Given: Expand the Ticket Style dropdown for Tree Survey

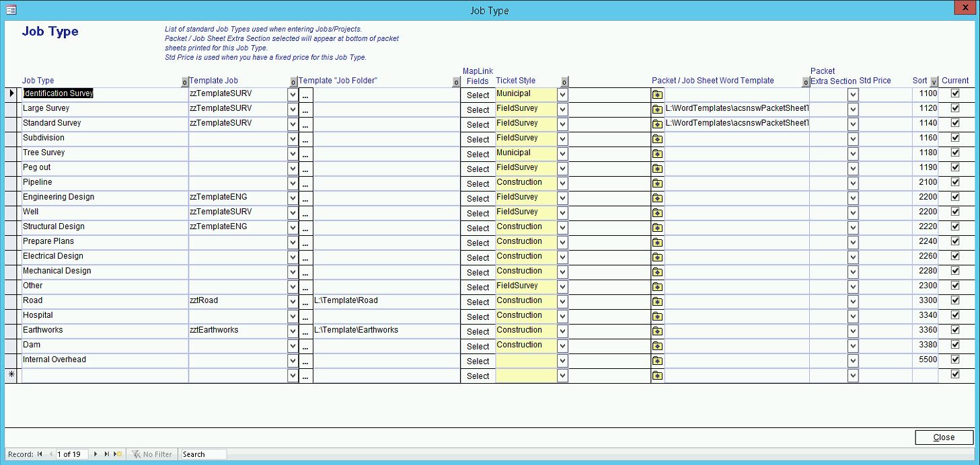Looking at the screenshot, I should click(x=562, y=154).
